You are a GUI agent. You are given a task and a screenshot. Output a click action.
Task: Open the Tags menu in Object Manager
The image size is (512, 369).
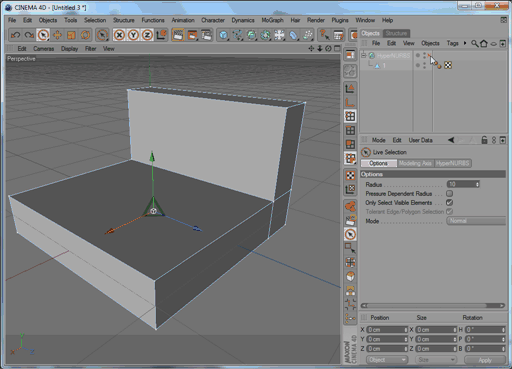tap(452, 43)
